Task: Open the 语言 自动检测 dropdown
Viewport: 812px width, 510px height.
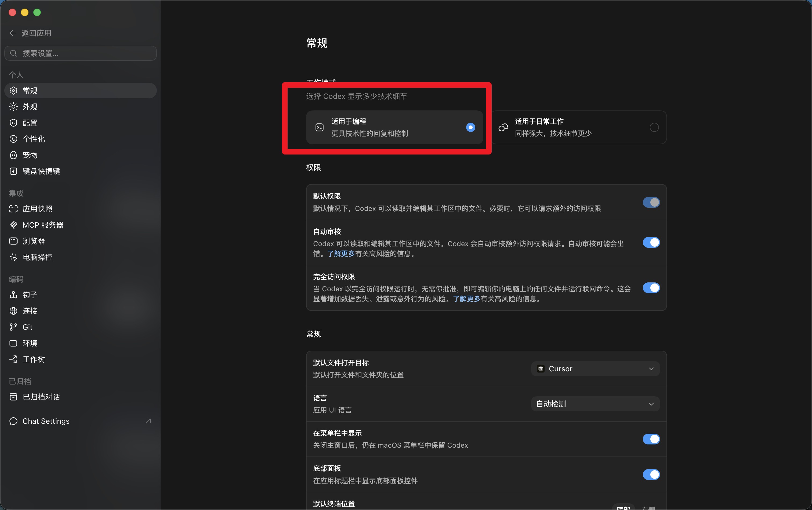Action: point(595,404)
